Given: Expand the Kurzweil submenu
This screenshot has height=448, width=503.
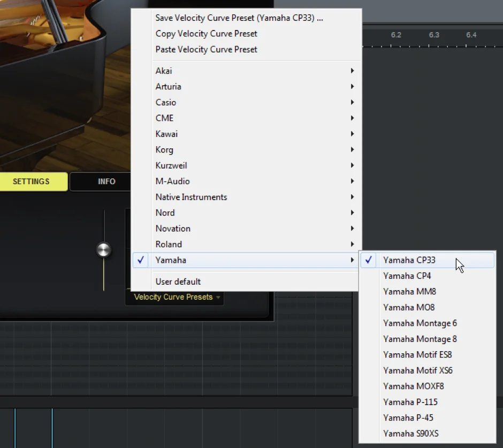Looking at the screenshot, I should pos(246,165).
